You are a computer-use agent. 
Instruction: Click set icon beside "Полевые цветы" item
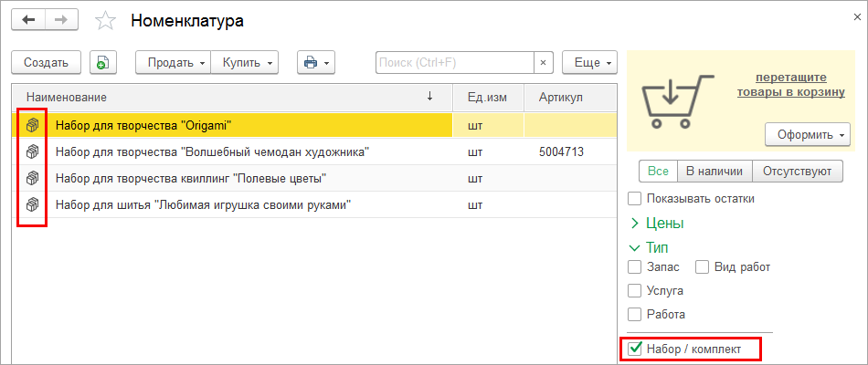[x=34, y=177]
